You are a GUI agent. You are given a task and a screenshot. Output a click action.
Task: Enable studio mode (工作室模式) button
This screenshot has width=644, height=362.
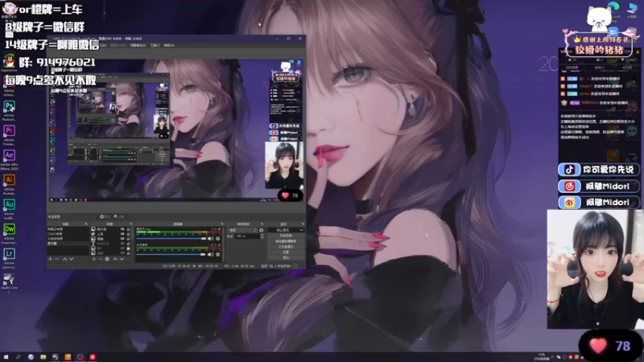(286, 247)
